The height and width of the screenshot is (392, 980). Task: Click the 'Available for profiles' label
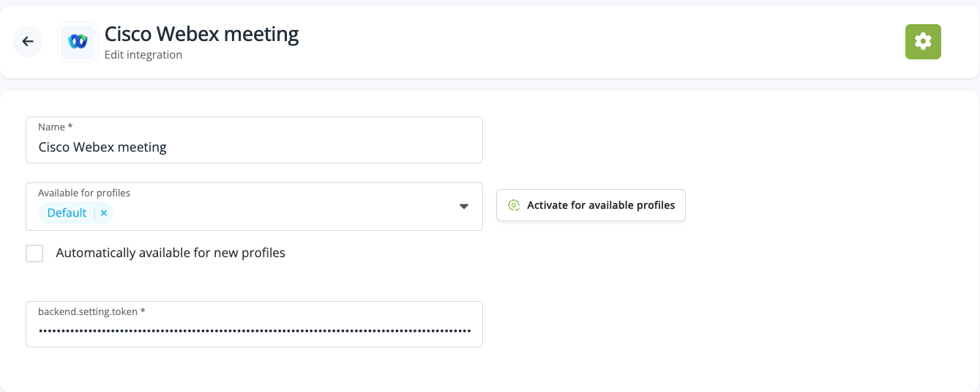(84, 193)
